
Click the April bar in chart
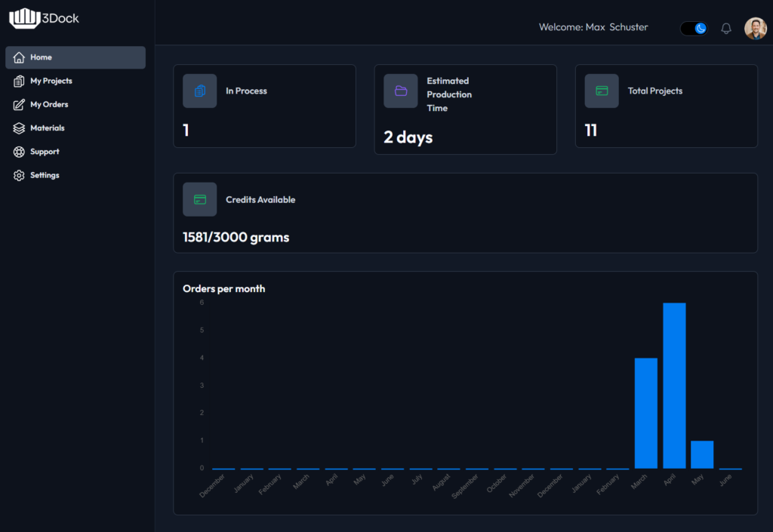pyautogui.click(x=673, y=386)
